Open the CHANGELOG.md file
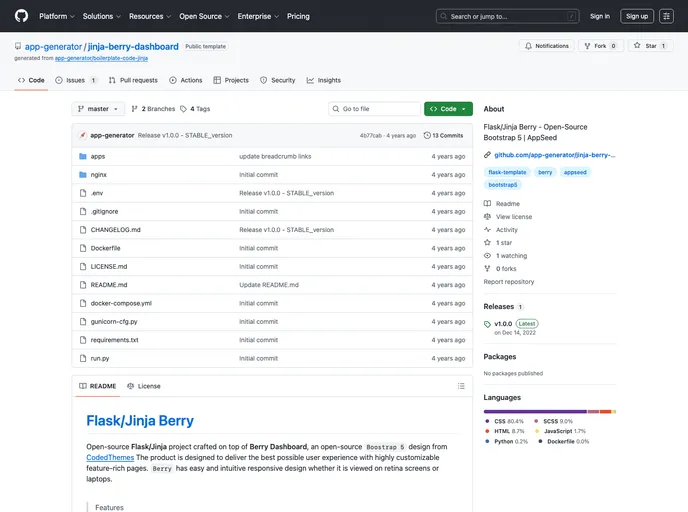Viewport: 688px width, 512px height. [115, 229]
